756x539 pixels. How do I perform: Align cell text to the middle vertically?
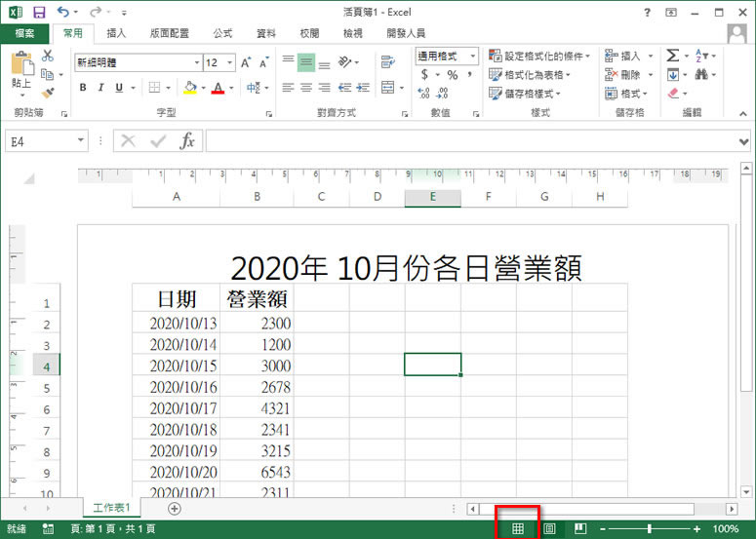point(306,62)
